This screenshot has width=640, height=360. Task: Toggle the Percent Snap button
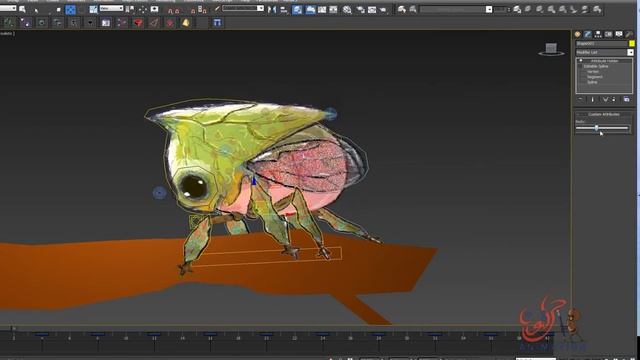pos(193,10)
